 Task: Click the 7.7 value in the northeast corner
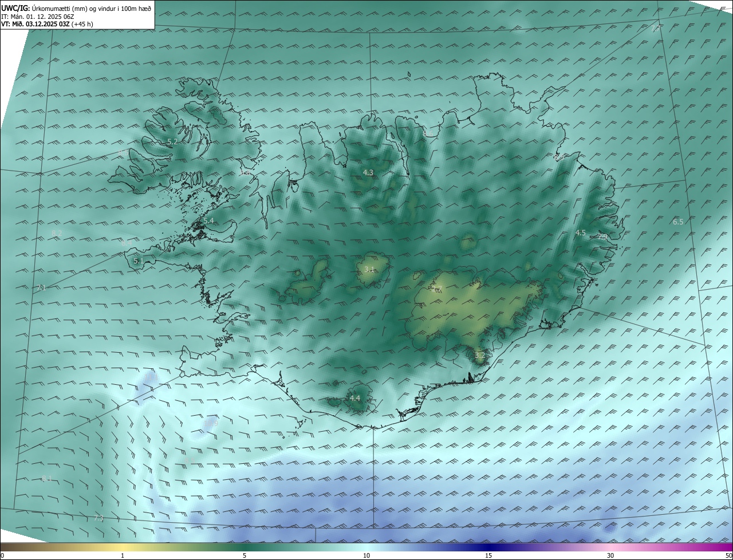[656, 28]
